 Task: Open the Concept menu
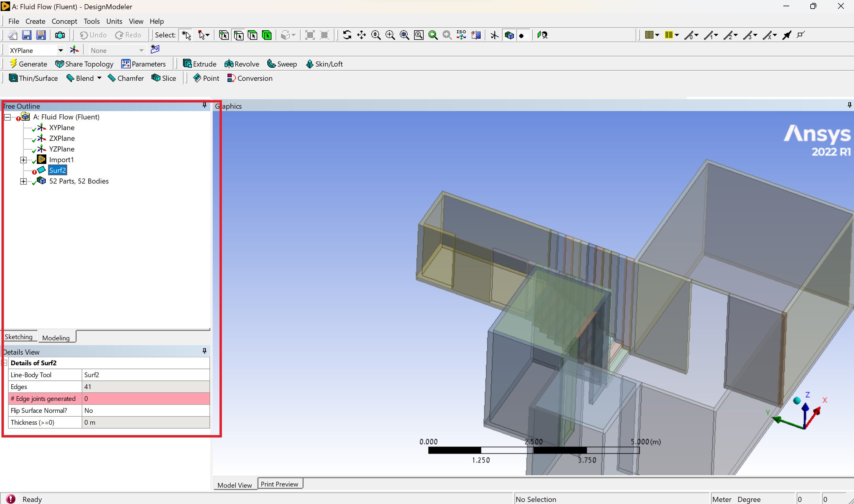click(64, 21)
